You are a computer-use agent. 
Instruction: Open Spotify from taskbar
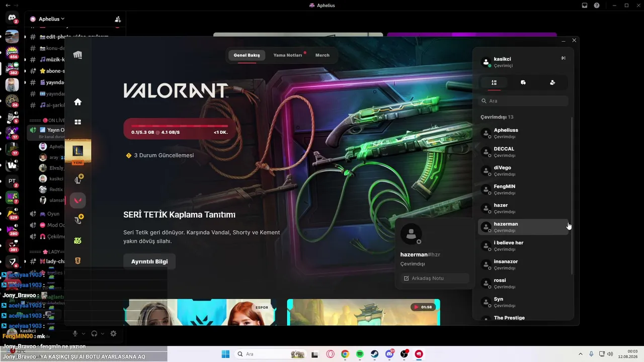[x=360, y=354]
